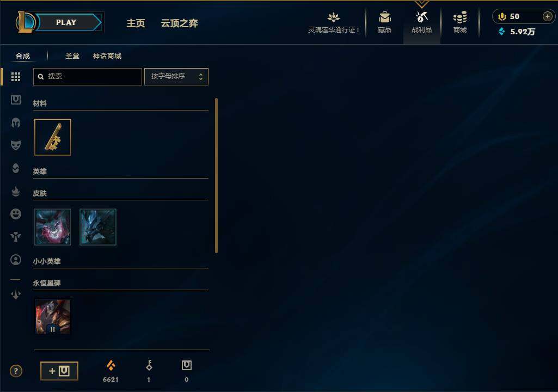This screenshot has height=392, width=558.
Task: Open the 藏品 collection icon
Action: (x=384, y=22)
